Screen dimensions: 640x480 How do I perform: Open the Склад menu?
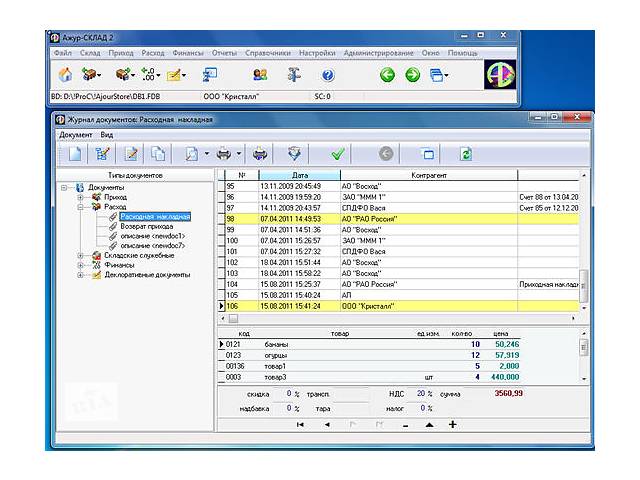point(90,53)
